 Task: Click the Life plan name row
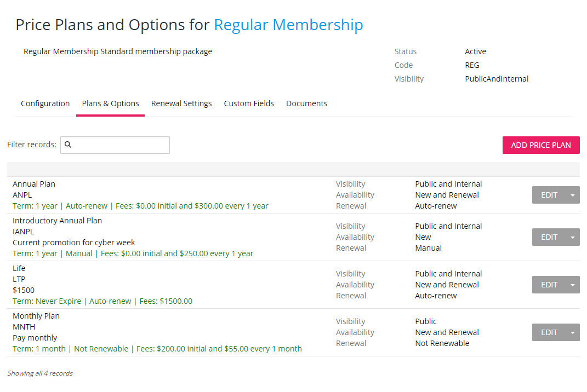(19, 268)
